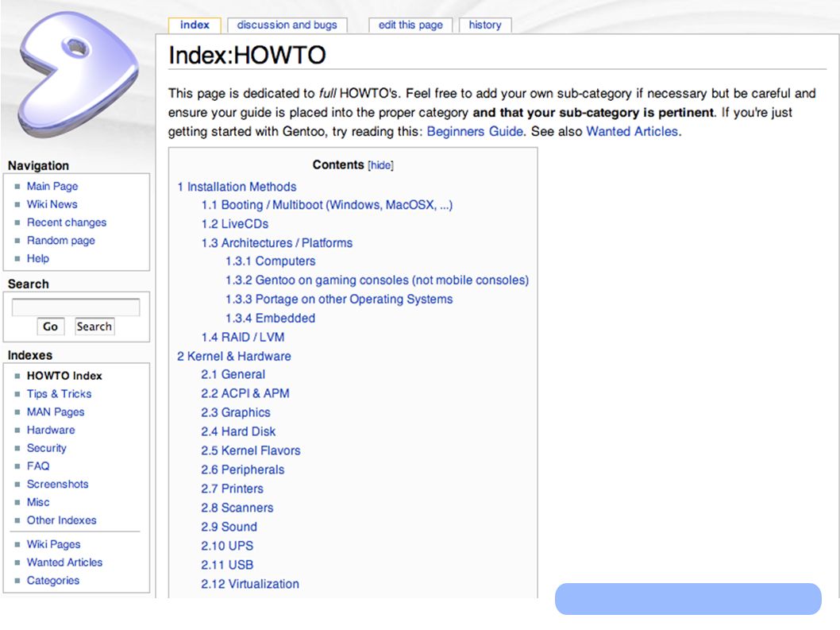Jump to 1.3.2 Gentoo on gaming consoles
This screenshot has width=840, height=630.
tap(377, 280)
